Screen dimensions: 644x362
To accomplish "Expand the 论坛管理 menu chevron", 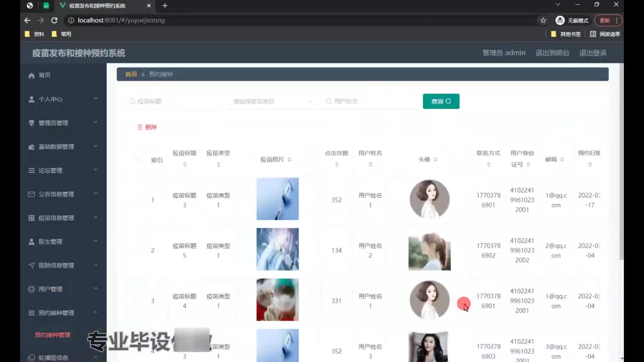I will point(96,170).
